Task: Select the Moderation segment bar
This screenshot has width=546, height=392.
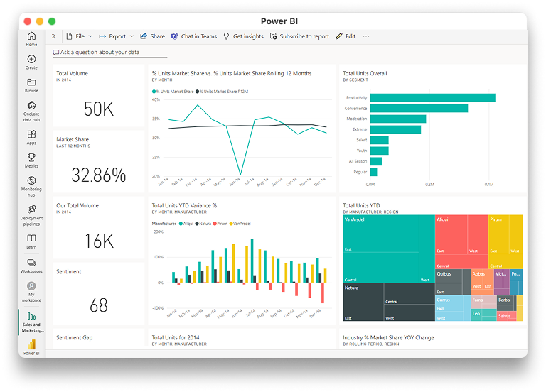Action: (398, 119)
